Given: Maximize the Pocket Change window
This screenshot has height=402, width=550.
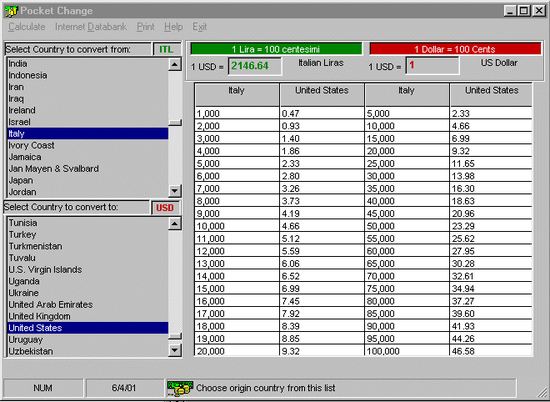Looking at the screenshot, I should (524, 11).
